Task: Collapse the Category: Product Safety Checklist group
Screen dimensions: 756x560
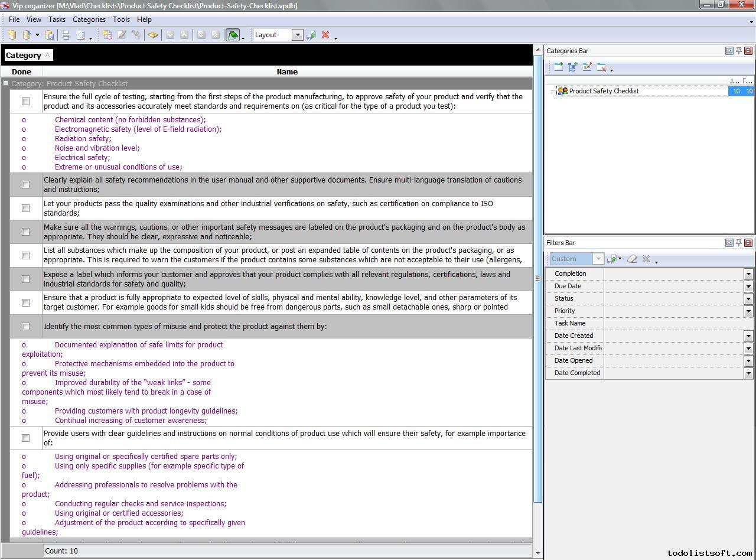Action: (6, 83)
